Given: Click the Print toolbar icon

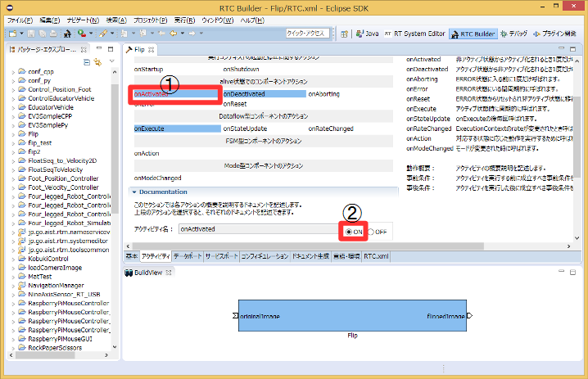Looking at the screenshot, I should click(53, 34).
